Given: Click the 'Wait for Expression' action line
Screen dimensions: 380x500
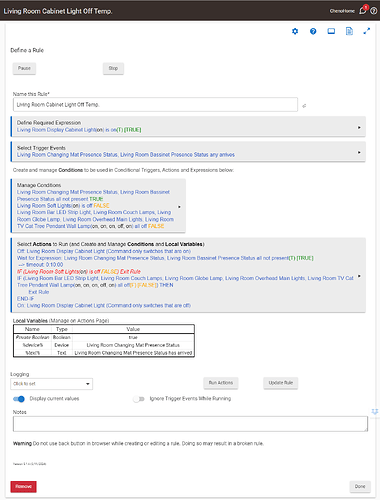Looking at the screenshot, I should pos(165,258).
